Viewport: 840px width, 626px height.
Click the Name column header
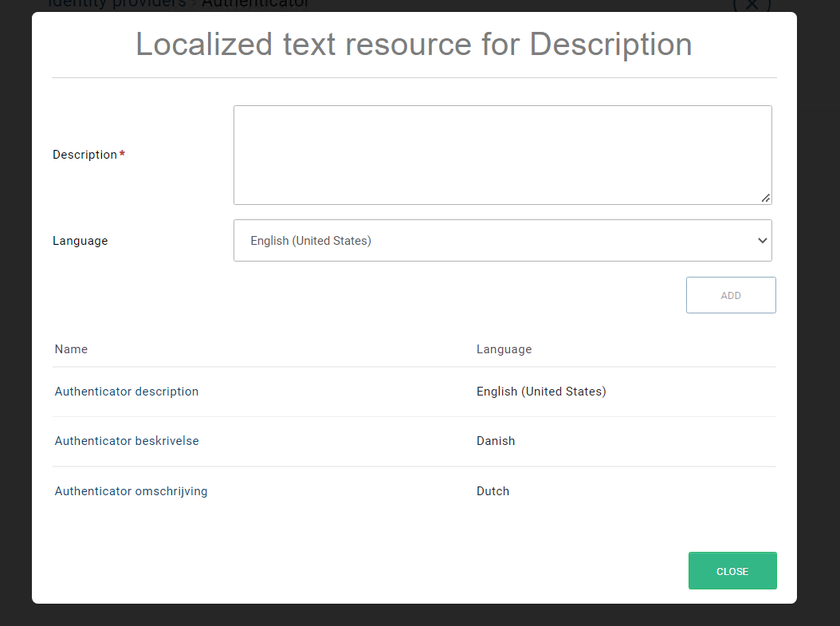coord(71,349)
